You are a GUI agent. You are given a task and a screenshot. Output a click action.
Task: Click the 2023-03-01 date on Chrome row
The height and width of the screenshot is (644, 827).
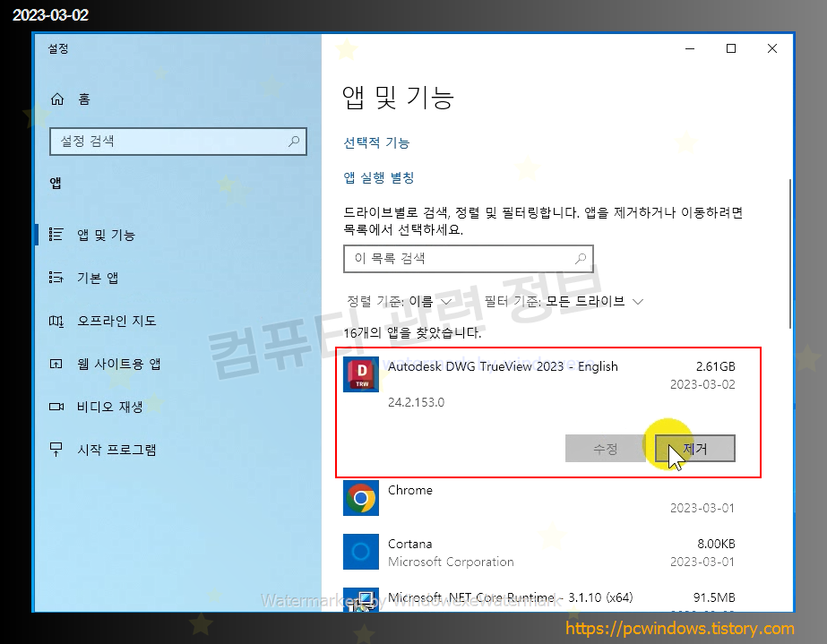(702, 508)
